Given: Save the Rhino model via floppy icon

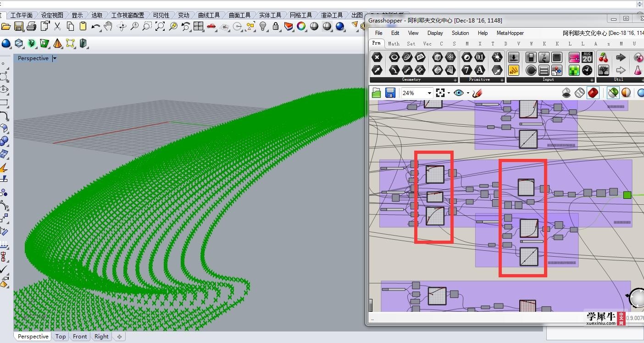Looking at the screenshot, I should 19,27.
